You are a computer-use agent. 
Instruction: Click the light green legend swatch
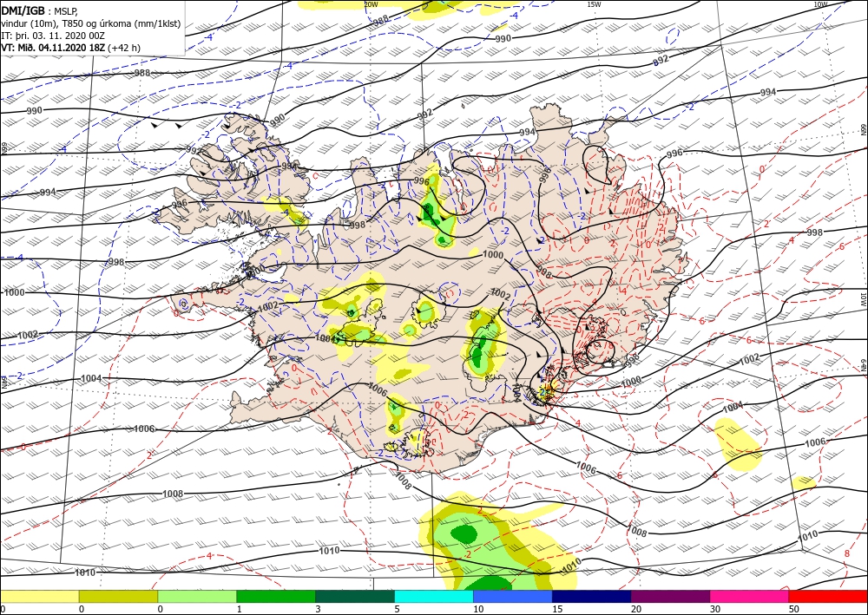(197, 596)
